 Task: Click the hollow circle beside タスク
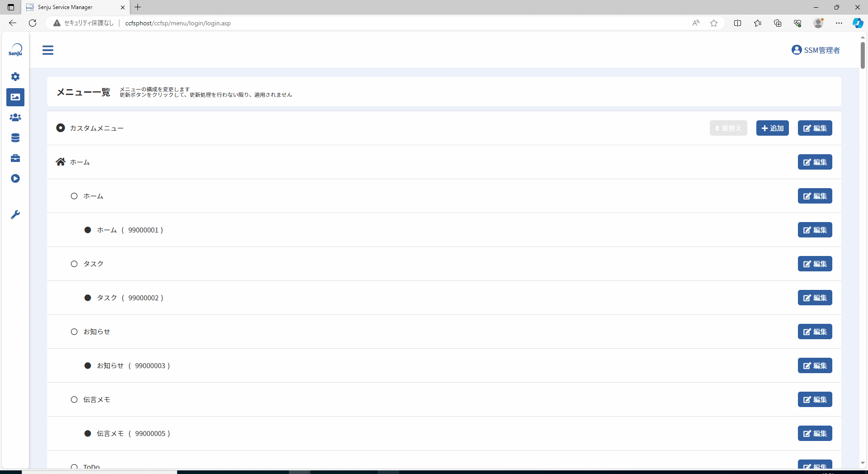[x=74, y=264]
